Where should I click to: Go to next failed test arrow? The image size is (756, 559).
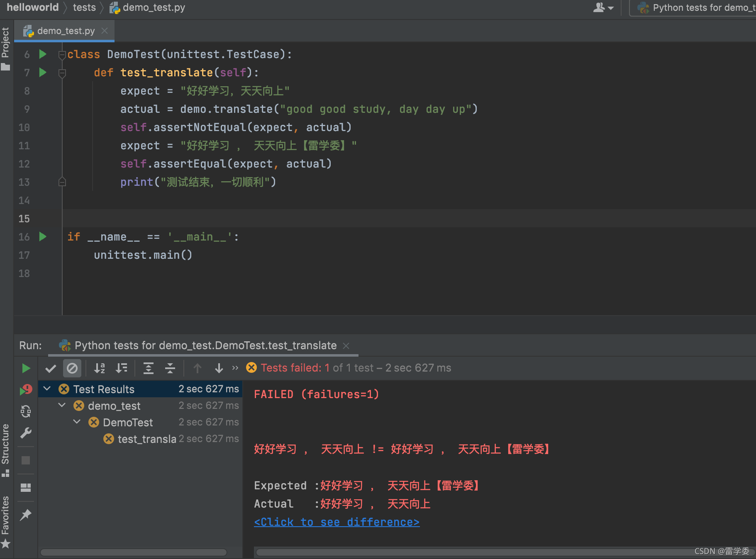(219, 368)
